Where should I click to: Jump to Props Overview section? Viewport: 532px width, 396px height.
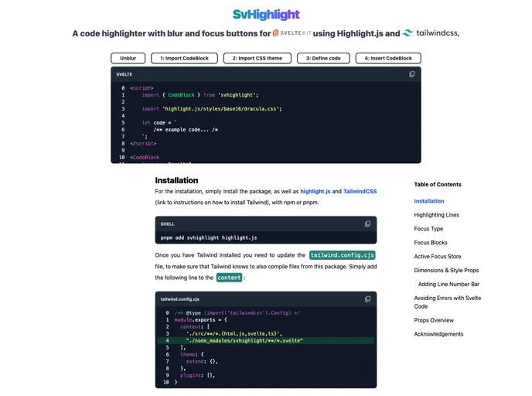[x=434, y=320]
